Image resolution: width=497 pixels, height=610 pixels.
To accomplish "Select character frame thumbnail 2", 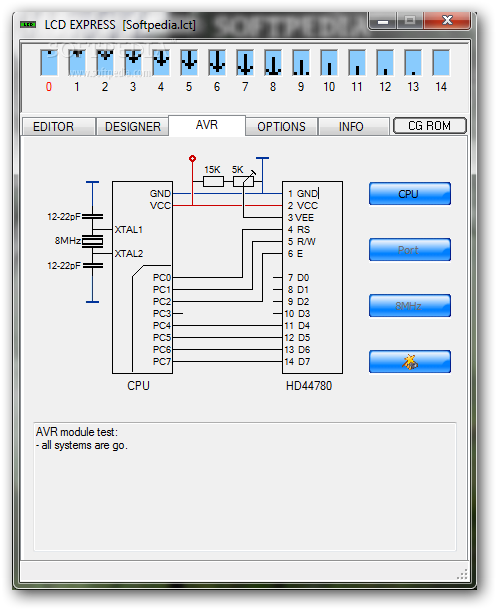I will coord(105,62).
